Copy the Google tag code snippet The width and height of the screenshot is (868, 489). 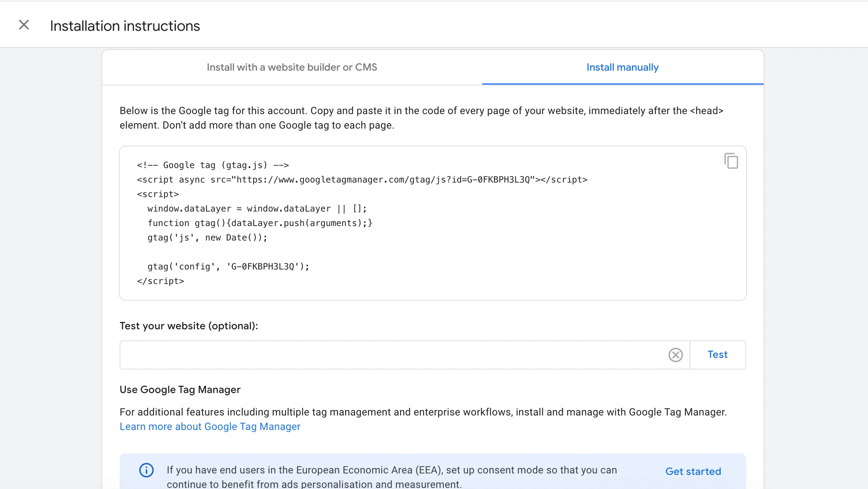731,161
